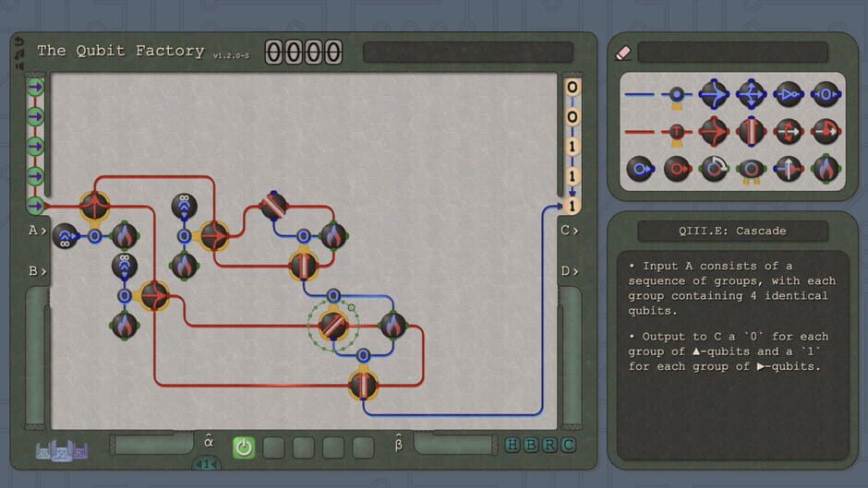Choose the white curved-arrow rotation component
This screenshot has height=488, width=868.
click(x=714, y=169)
